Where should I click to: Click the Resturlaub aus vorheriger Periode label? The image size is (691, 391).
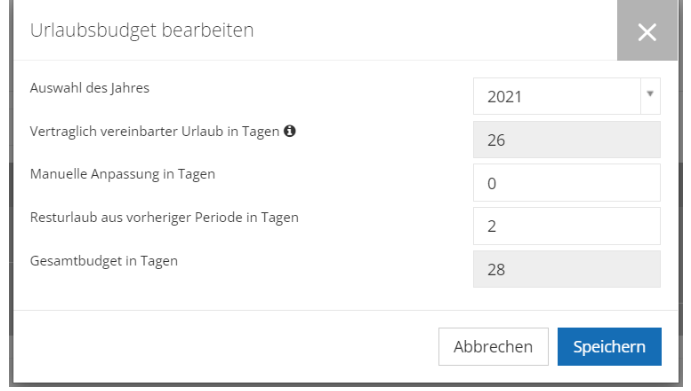[x=164, y=217]
